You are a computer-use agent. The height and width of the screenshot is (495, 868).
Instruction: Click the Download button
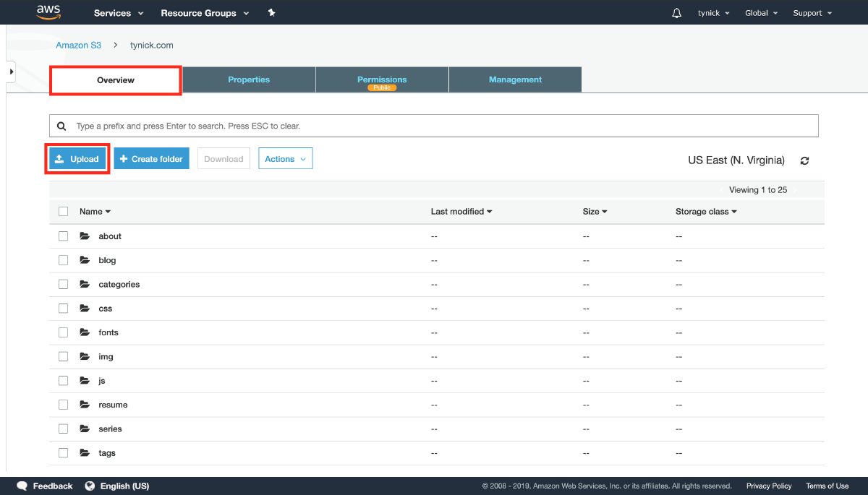coord(224,159)
